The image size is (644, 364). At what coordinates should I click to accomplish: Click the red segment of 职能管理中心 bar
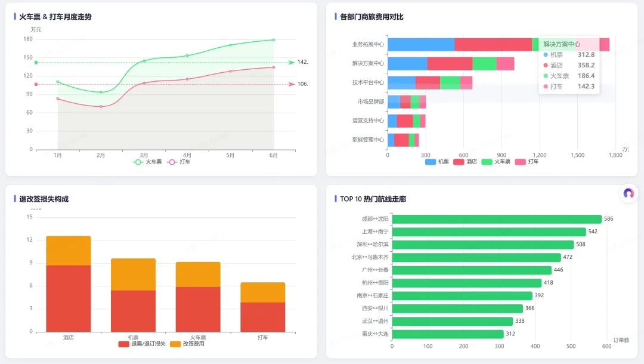(401, 140)
